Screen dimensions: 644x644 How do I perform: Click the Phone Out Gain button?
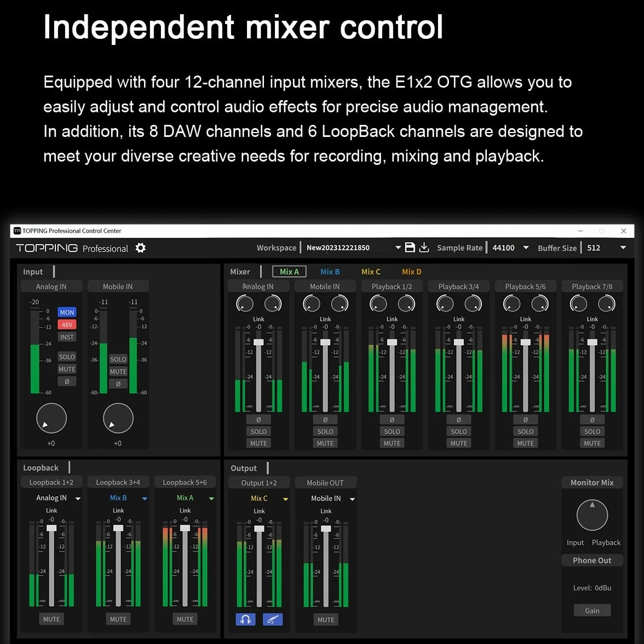click(592, 610)
